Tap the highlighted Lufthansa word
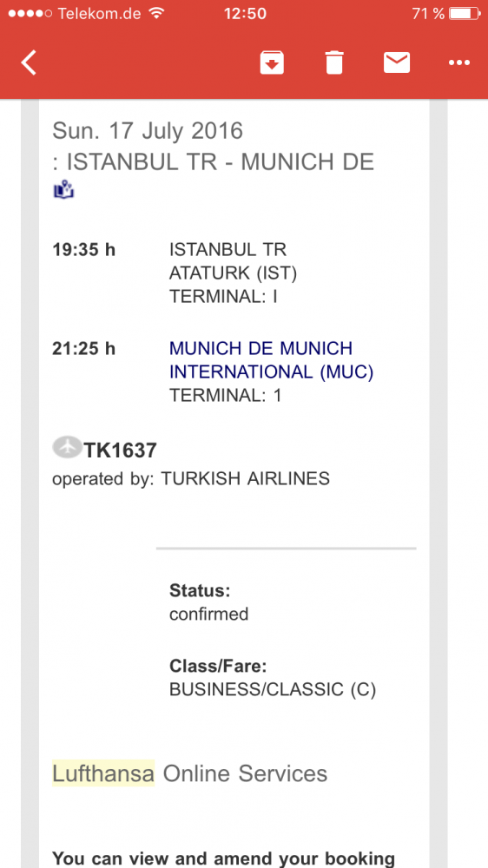This screenshot has height=868, width=488. [103, 773]
